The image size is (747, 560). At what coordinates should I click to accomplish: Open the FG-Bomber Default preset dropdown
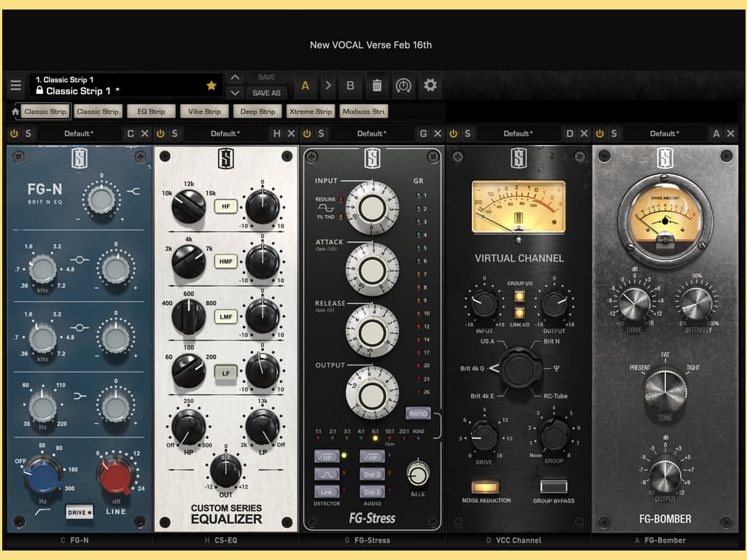click(665, 134)
